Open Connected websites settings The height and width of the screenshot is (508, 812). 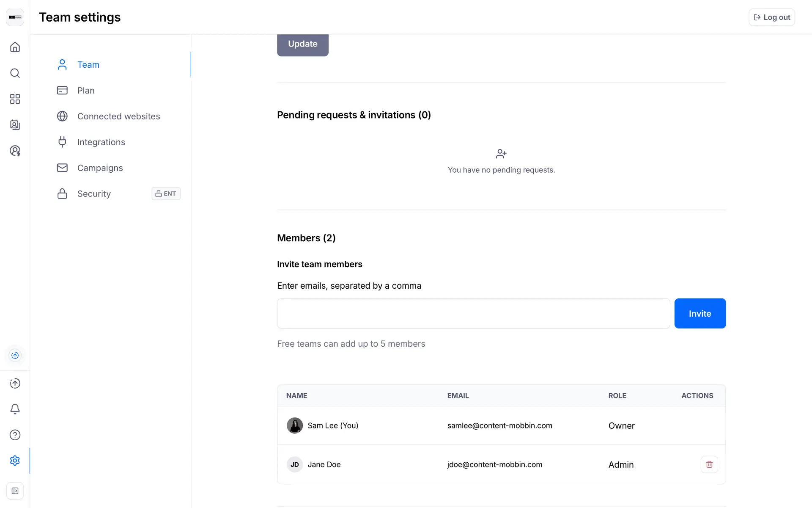(118, 116)
